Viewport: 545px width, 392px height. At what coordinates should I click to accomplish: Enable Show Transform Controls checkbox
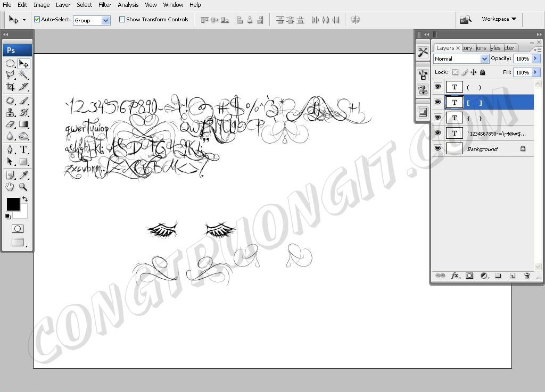click(x=122, y=20)
